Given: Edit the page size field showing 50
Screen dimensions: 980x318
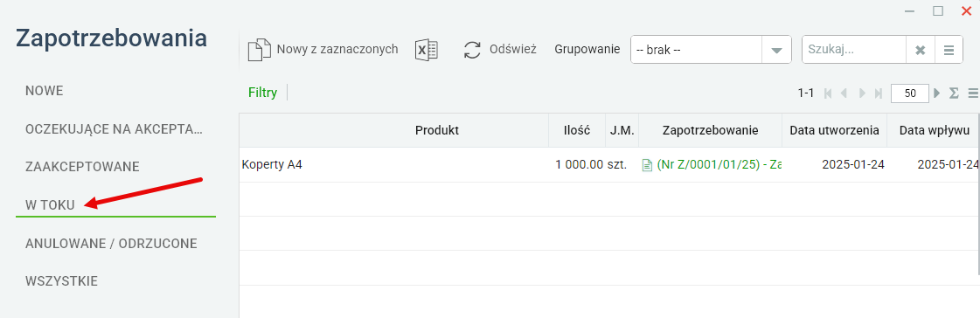Looking at the screenshot, I should [910, 93].
